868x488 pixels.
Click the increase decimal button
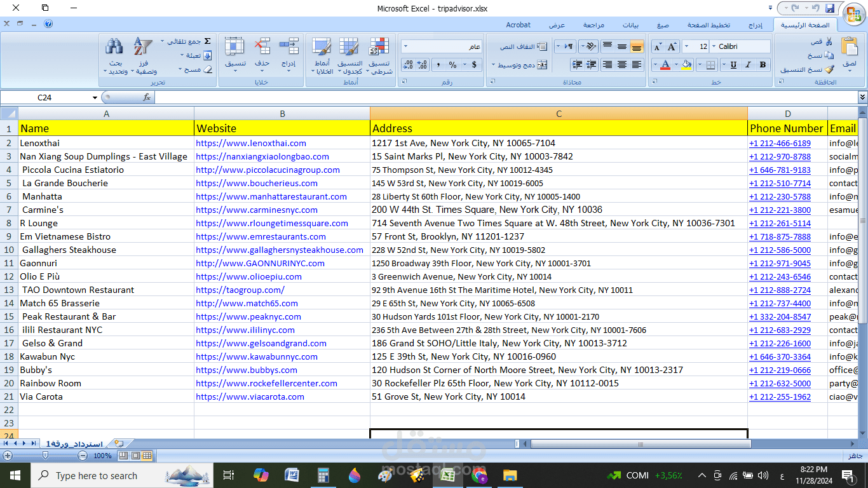click(422, 65)
